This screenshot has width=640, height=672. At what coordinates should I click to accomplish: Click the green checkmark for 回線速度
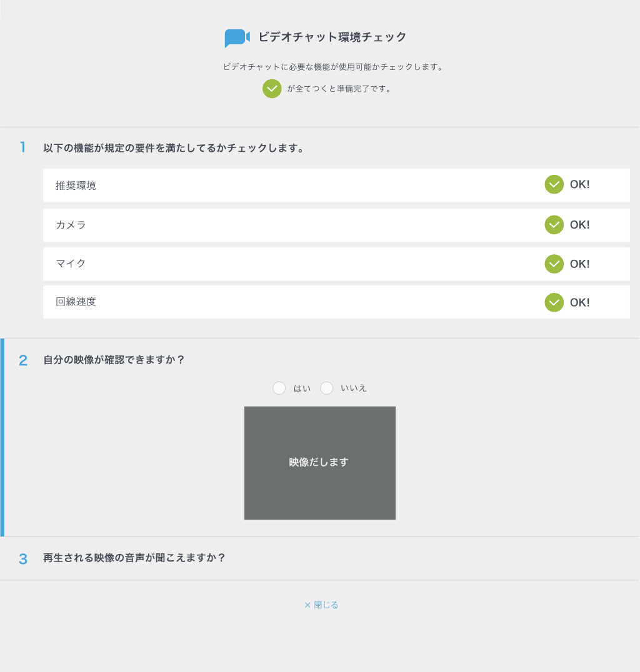coord(554,302)
